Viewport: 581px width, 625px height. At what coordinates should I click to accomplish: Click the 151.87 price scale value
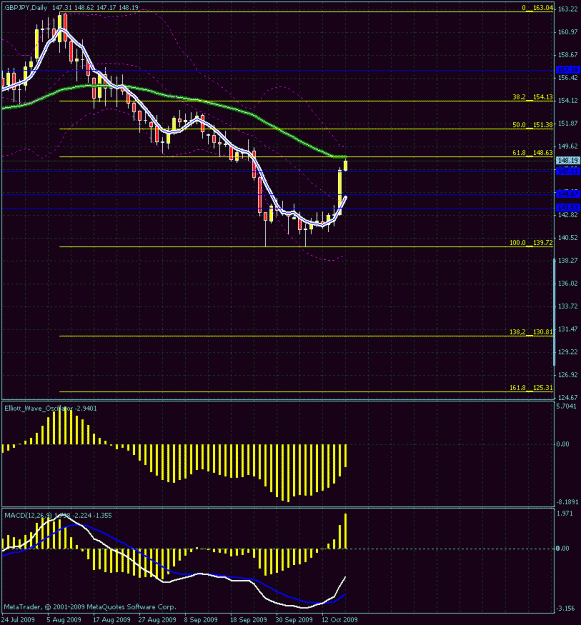click(568, 124)
